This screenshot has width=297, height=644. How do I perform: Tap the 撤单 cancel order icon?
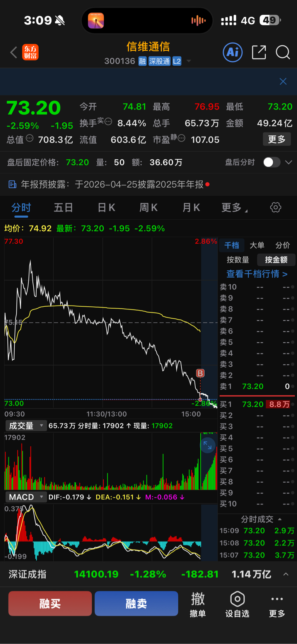point(198,604)
